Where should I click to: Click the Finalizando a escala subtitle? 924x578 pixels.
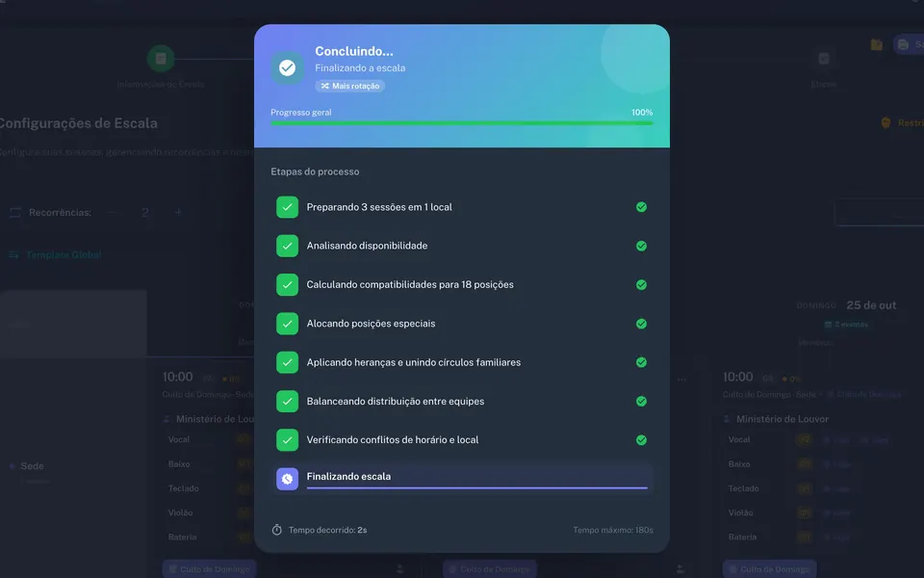pos(360,67)
